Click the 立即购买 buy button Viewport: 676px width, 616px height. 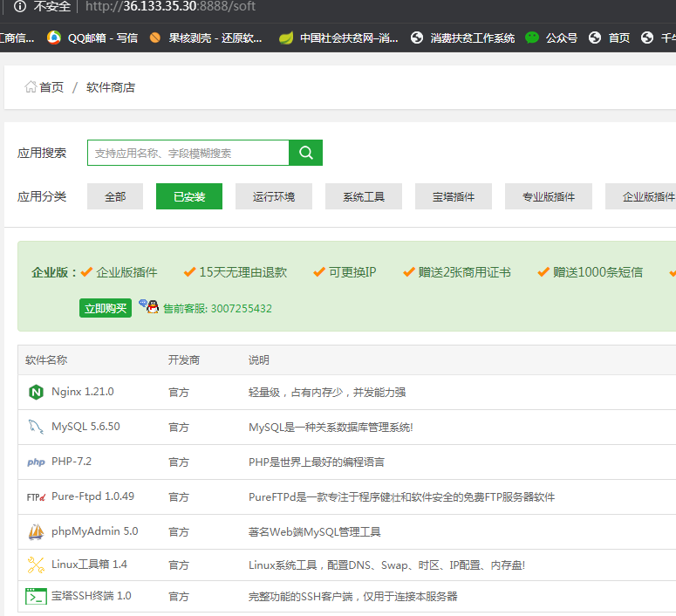pyautogui.click(x=106, y=308)
